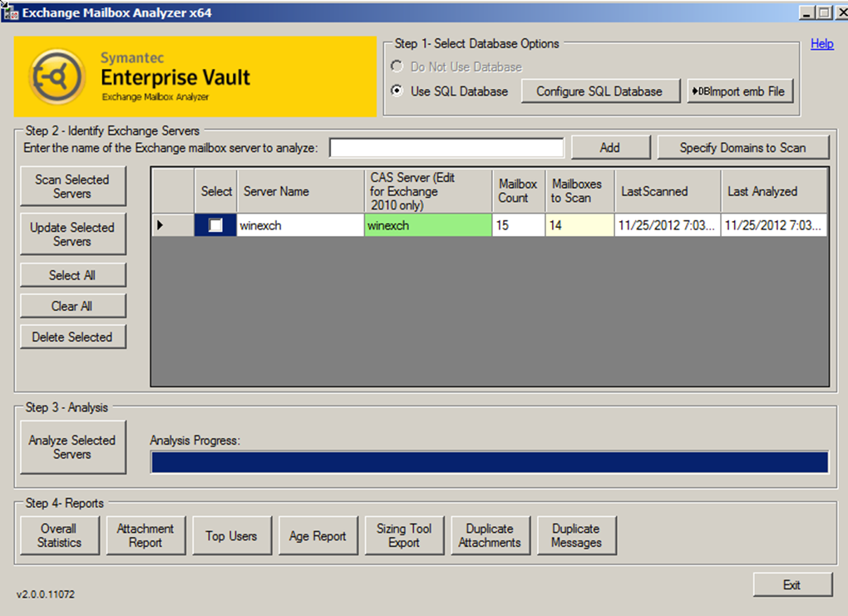Maximize the Exchange Mailbox Analyzer window
Screen dimensions: 848x616
pyautogui.click(x=824, y=12)
